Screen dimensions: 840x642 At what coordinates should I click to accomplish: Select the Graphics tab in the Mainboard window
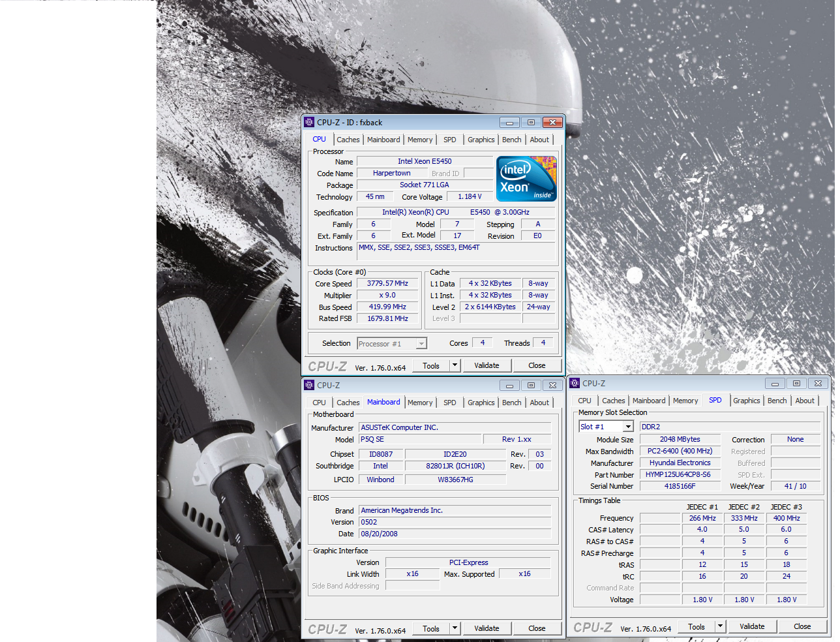coord(481,403)
